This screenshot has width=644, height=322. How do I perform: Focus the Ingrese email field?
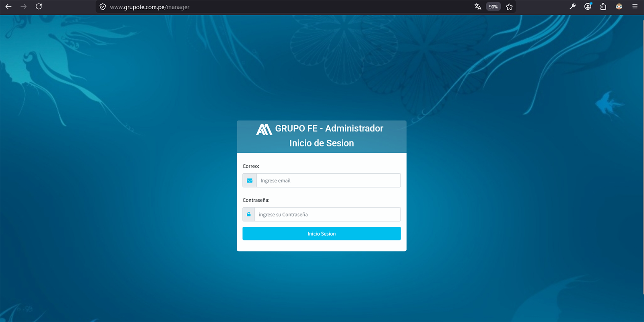[x=328, y=180]
